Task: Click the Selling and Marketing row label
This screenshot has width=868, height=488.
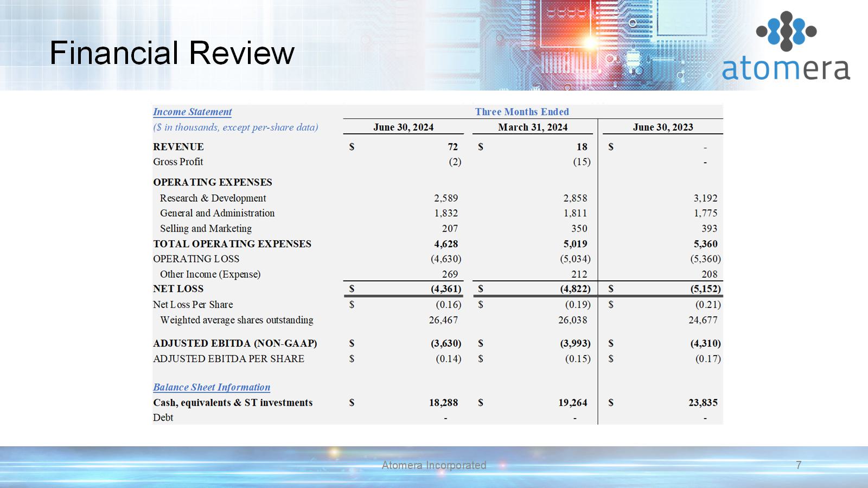Action: (x=206, y=229)
